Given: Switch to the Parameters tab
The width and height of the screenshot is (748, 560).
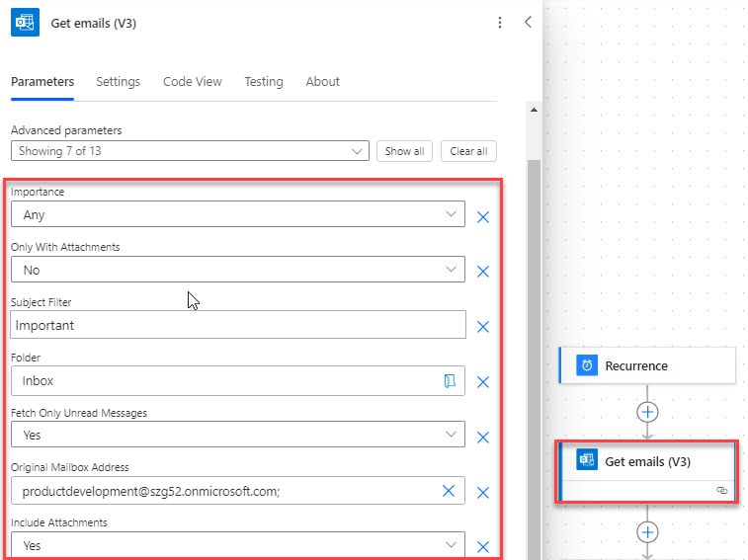Looking at the screenshot, I should pyautogui.click(x=42, y=82).
